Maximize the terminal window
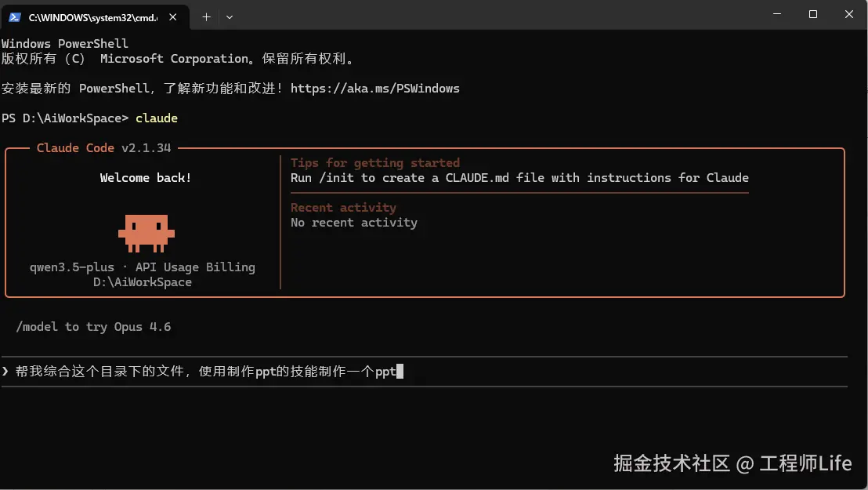The width and height of the screenshot is (868, 490). 813,14
